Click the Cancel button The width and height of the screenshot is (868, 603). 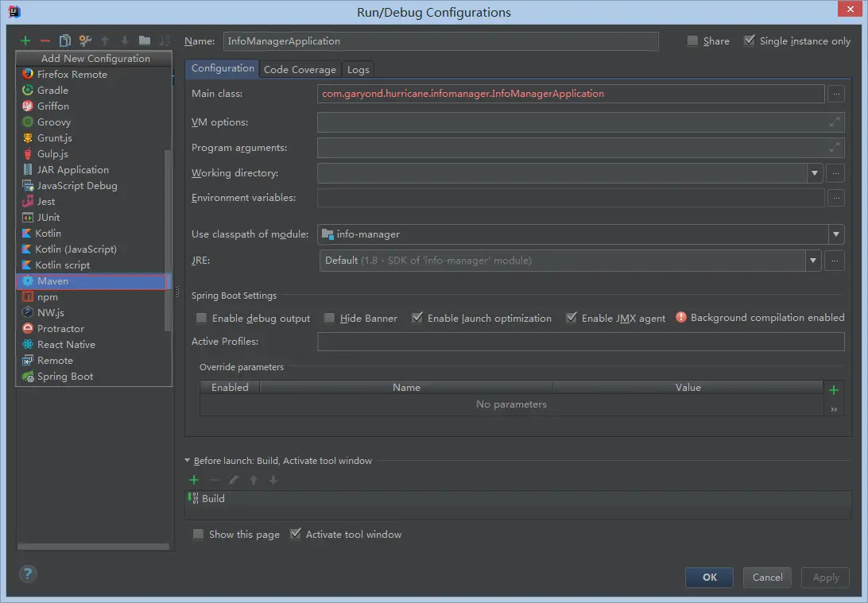click(767, 578)
